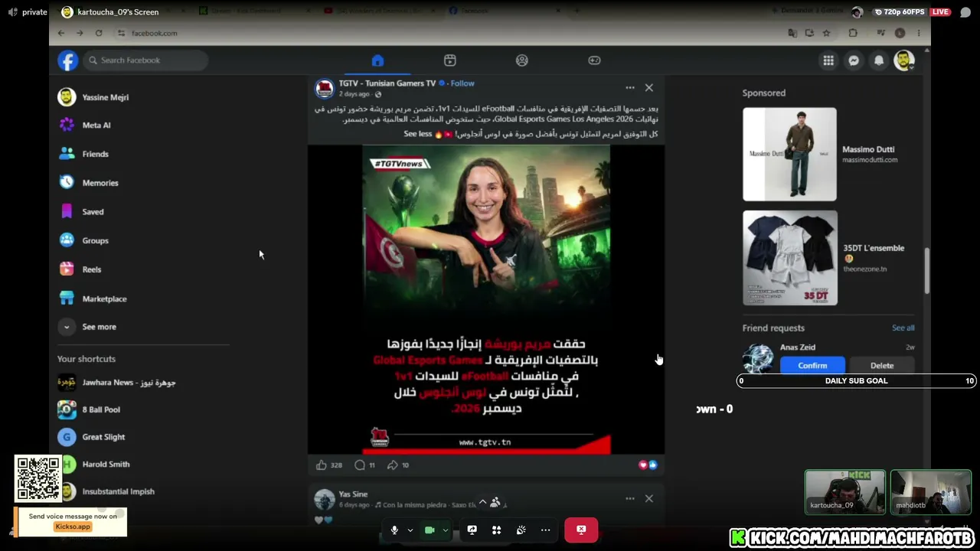This screenshot has height=551, width=980.
Task: Open options menu on the TGTV post
Action: point(630,88)
